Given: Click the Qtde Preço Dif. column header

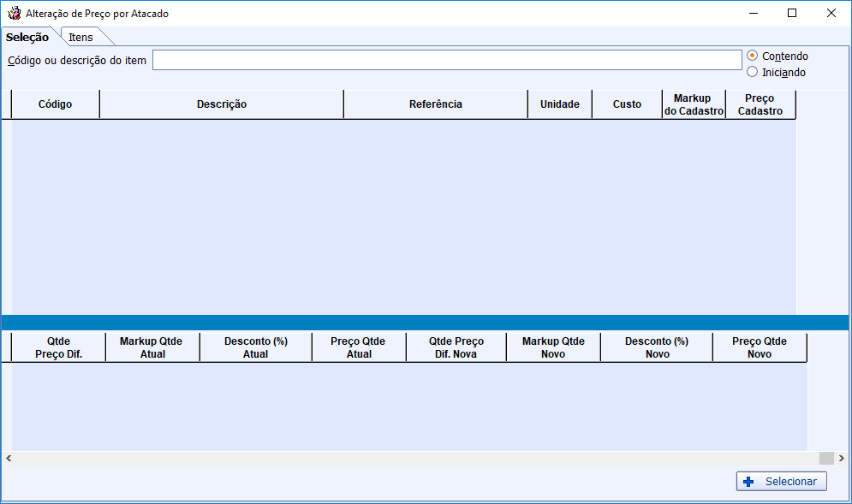Looking at the screenshot, I should 59,347.
